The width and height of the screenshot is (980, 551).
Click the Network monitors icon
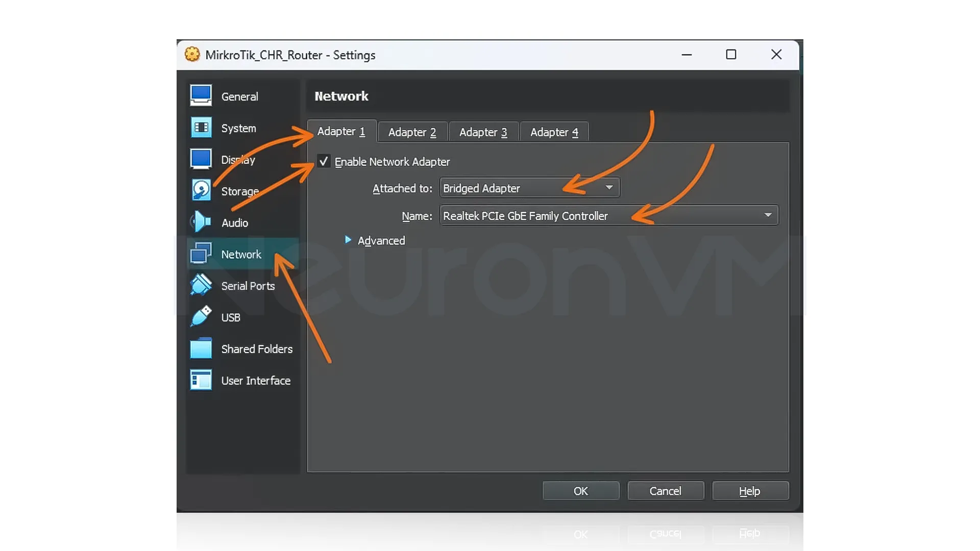pos(201,254)
